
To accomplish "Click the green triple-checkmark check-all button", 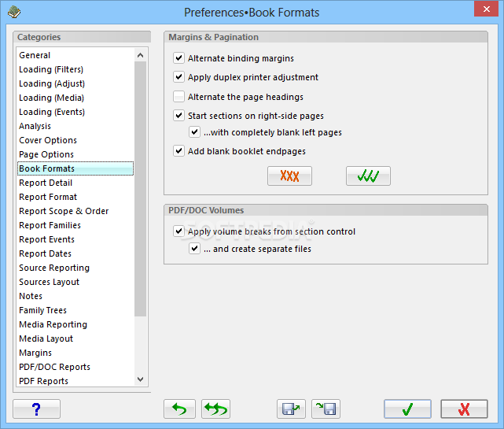I will pyautogui.click(x=368, y=176).
